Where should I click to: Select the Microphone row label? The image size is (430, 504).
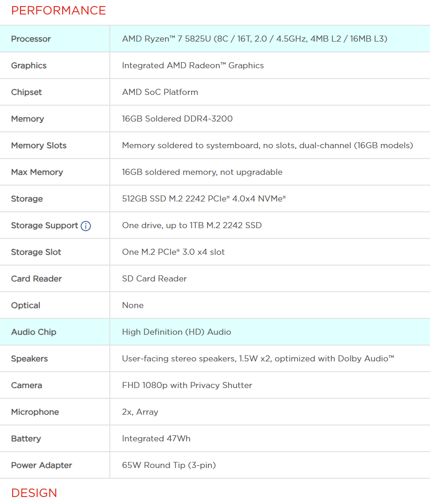pos(35,412)
